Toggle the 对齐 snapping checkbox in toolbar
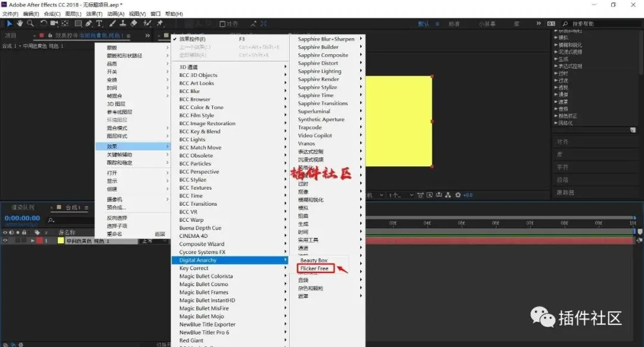The image size is (644, 347). coord(222,24)
